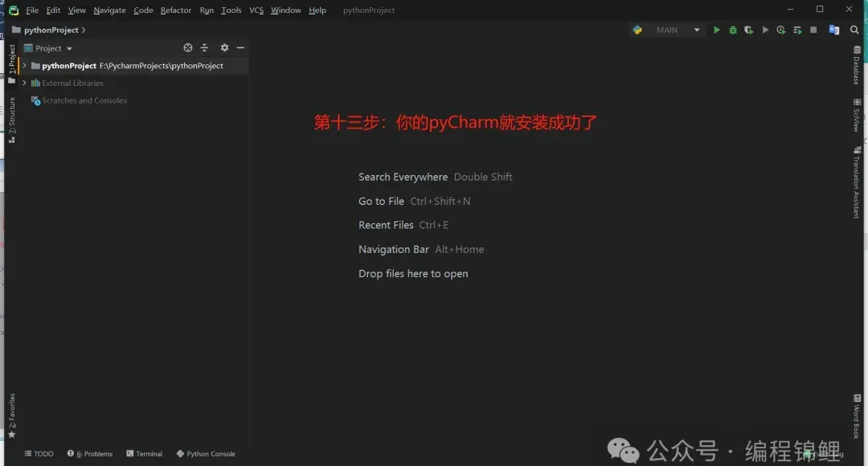Click the Navigation Bar hint text
The width and height of the screenshot is (868, 466).
[x=394, y=250]
